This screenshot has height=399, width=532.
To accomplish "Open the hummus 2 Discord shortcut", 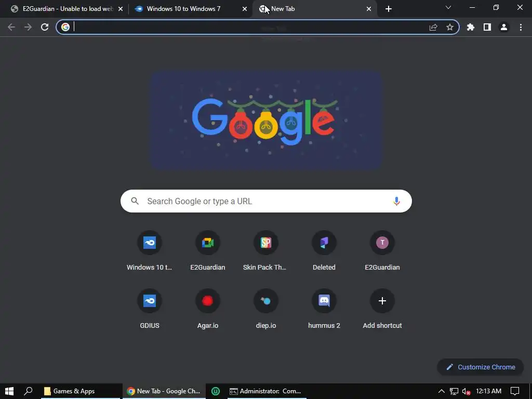I will click(324, 310).
